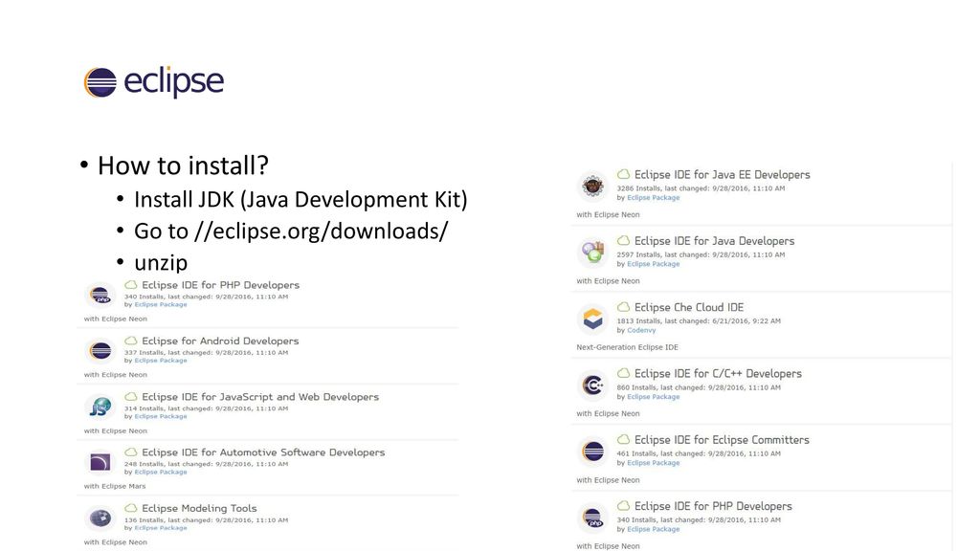This screenshot has width=980, height=551.
Task: Follow the Codenvy author link
Action: 641,330
